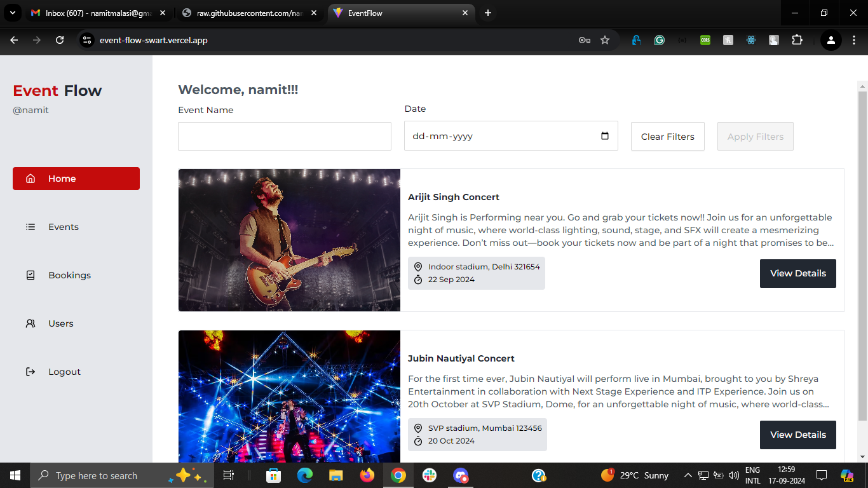The width and height of the screenshot is (868, 488).
Task: Click the Clear Filters button
Action: 668,137
